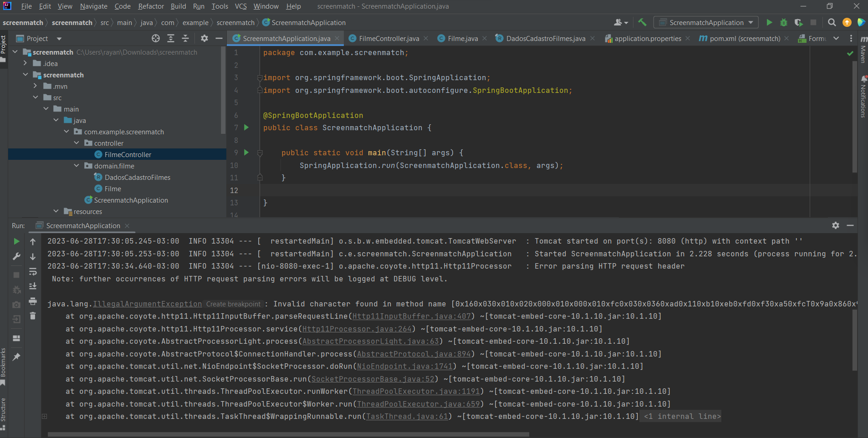Expand all in Project panel
Screen dimensions: 868x438
(x=171, y=39)
